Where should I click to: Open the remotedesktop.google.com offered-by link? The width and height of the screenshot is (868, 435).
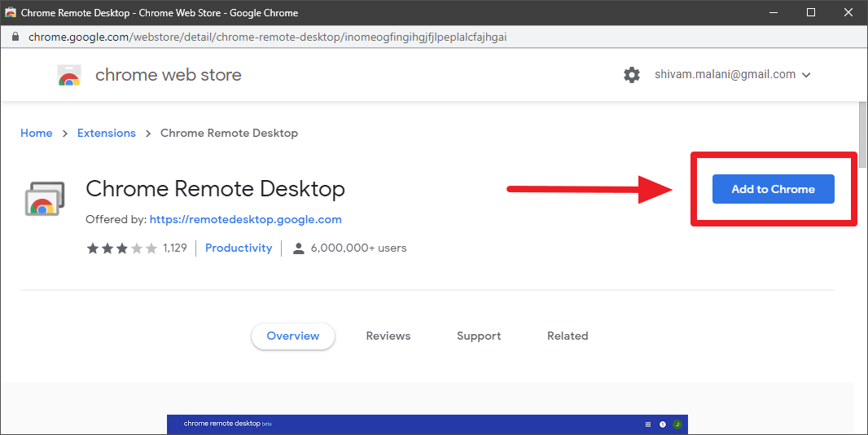pyautogui.click(x=246, y=219)
